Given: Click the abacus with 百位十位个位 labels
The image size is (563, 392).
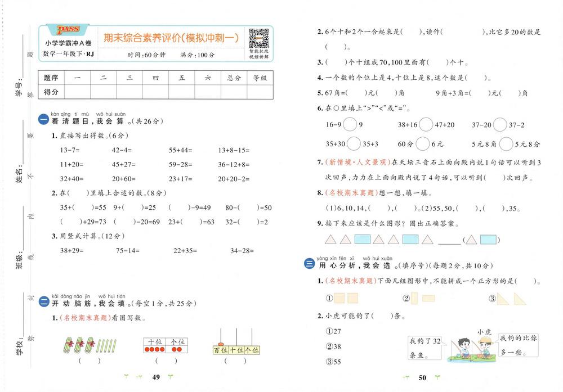Looking at the screenshot, I should [236, 342].
